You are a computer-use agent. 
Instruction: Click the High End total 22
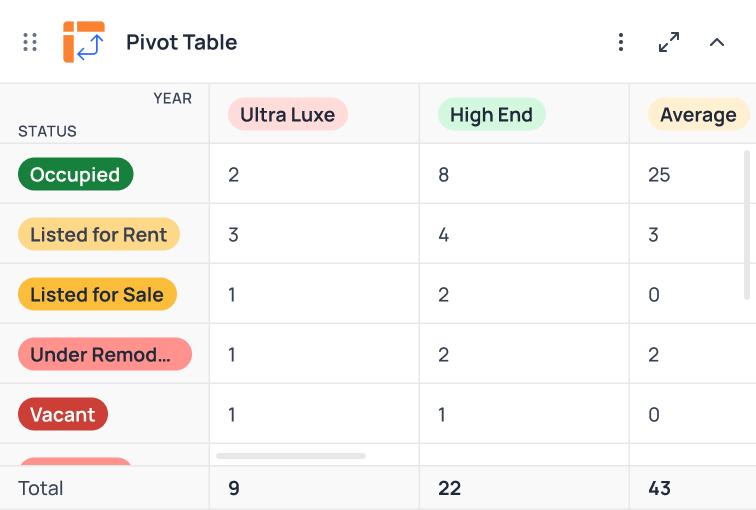(x=449, y=489)
